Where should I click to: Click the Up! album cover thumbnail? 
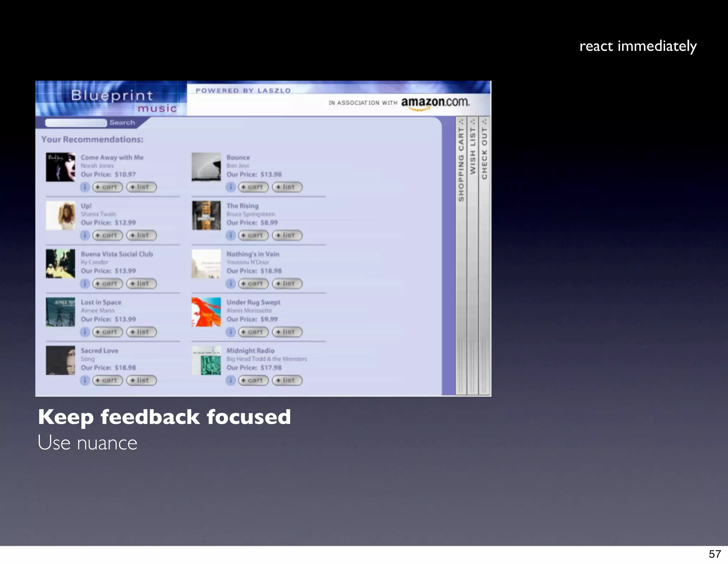coord(60,215)
